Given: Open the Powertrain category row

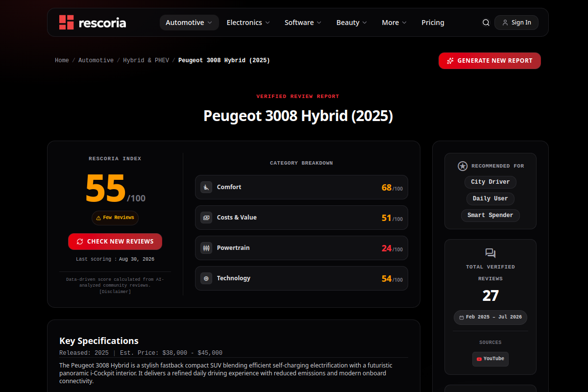Looking at the screenshot, I should pos(301,248).
